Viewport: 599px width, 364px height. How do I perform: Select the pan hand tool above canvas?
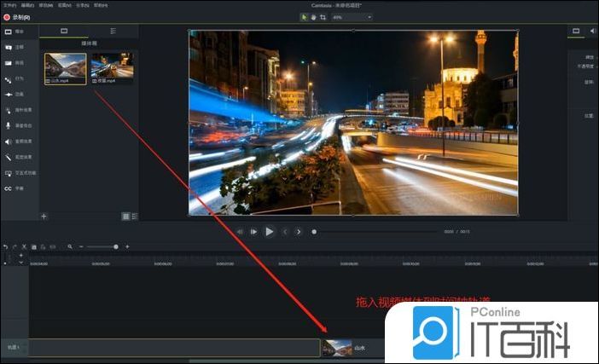point(313,16)
